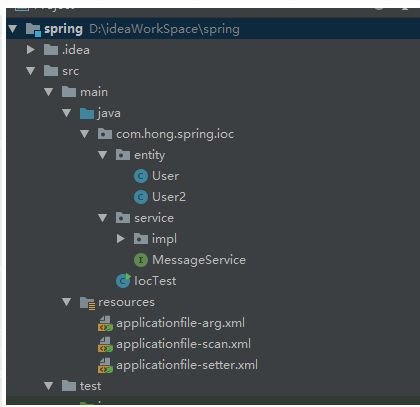
Task: Open applicationfile-setter.xml
Action: coord(187,365)
